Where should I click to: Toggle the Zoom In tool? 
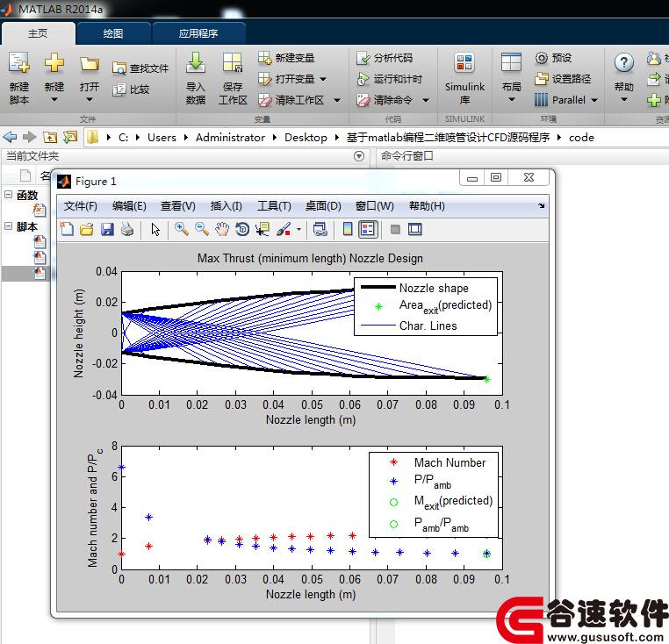point(182,230)
